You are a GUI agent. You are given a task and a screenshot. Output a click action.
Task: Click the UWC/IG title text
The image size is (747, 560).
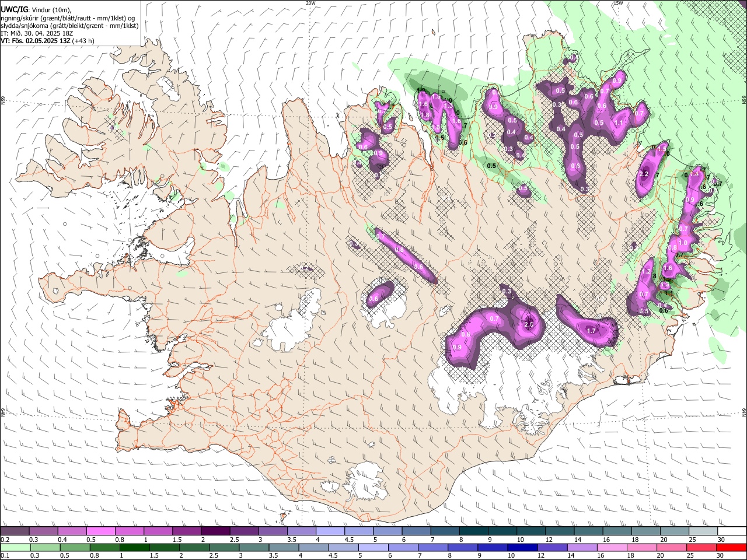pos(14,10)
